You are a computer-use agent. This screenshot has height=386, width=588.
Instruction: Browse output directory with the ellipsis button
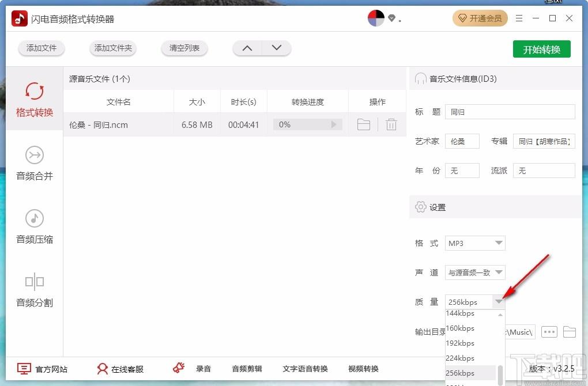point(549,332)
